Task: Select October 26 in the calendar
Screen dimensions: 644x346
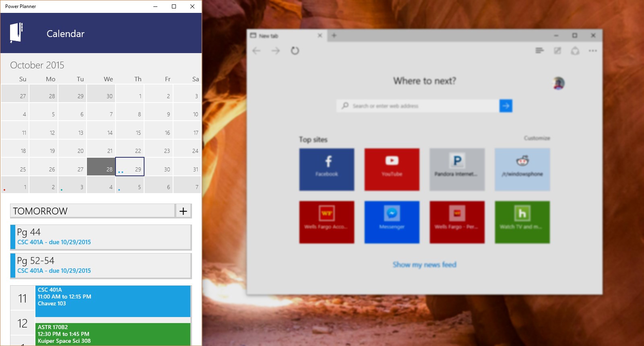Action: coord(43,167)
